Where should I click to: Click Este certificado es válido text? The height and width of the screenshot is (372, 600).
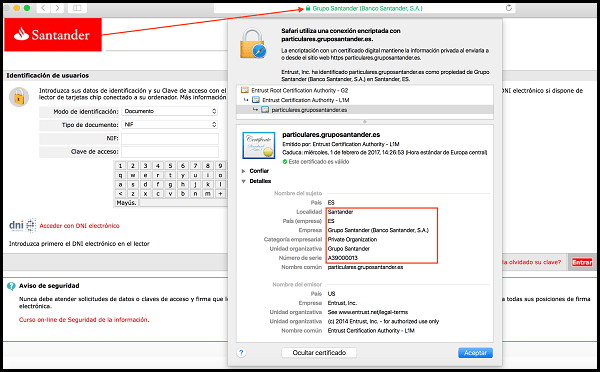point(319,162)
